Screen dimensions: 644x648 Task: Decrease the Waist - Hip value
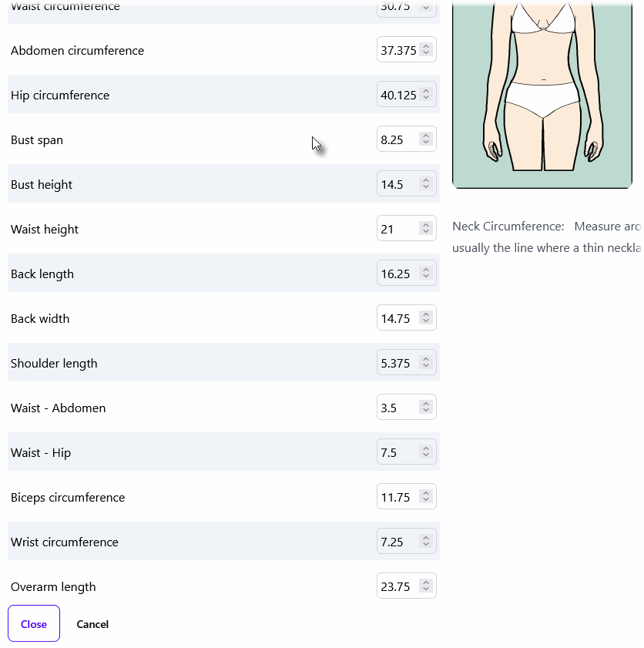pyautogui.click(x=426, y=455)
